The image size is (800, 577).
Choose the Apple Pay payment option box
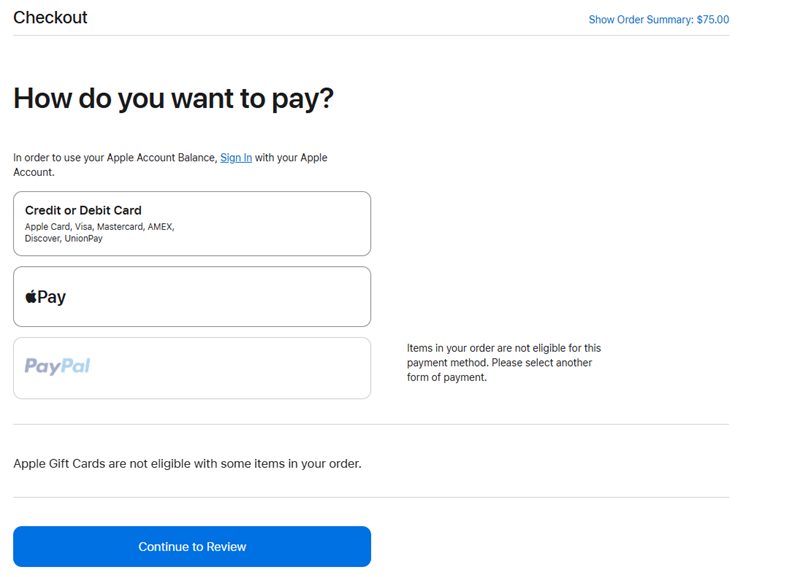point(192,296)
